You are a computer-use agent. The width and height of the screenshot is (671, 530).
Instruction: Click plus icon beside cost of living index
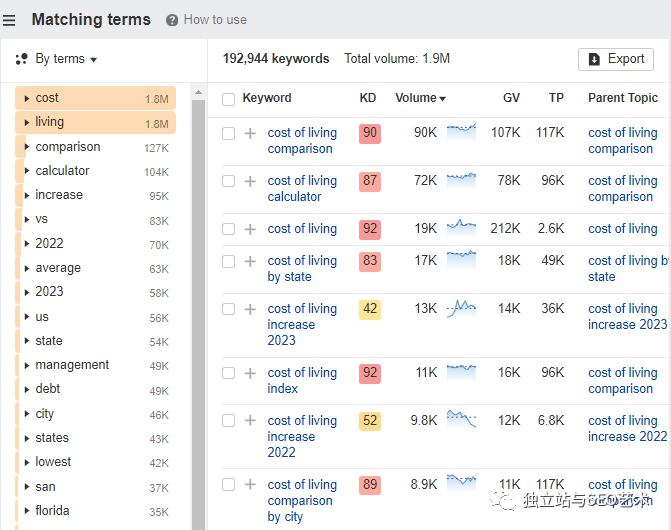250,373
